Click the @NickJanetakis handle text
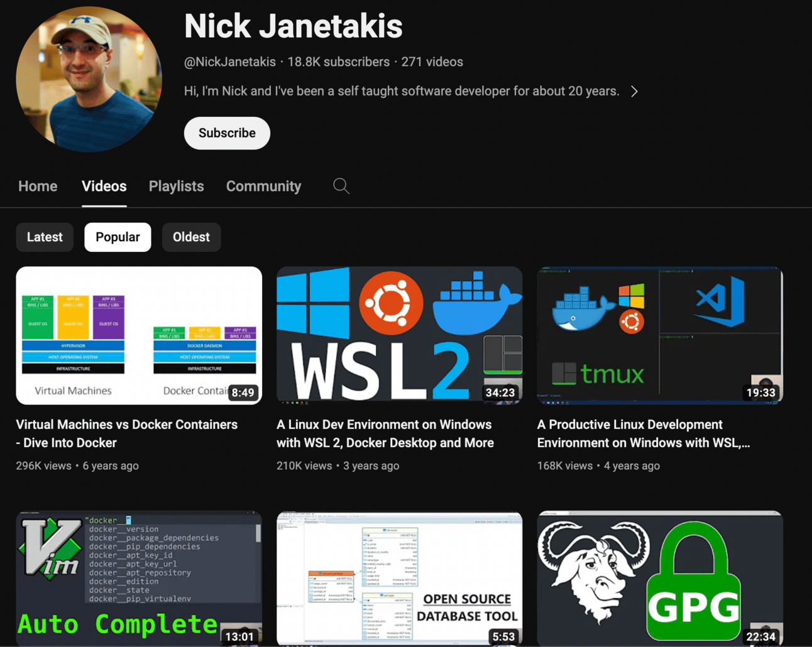The height and width of the screenshot is (647, 812). tap(230, 62)
